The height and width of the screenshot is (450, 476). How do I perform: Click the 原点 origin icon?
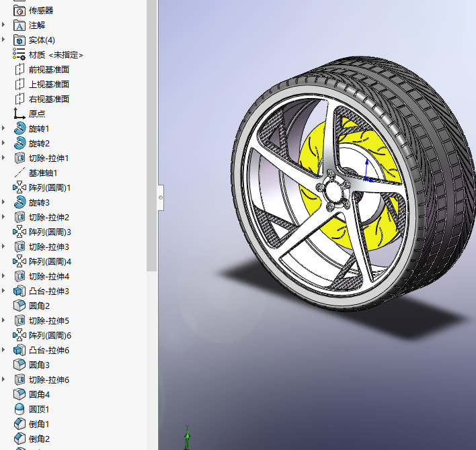(x=19, y=114)
